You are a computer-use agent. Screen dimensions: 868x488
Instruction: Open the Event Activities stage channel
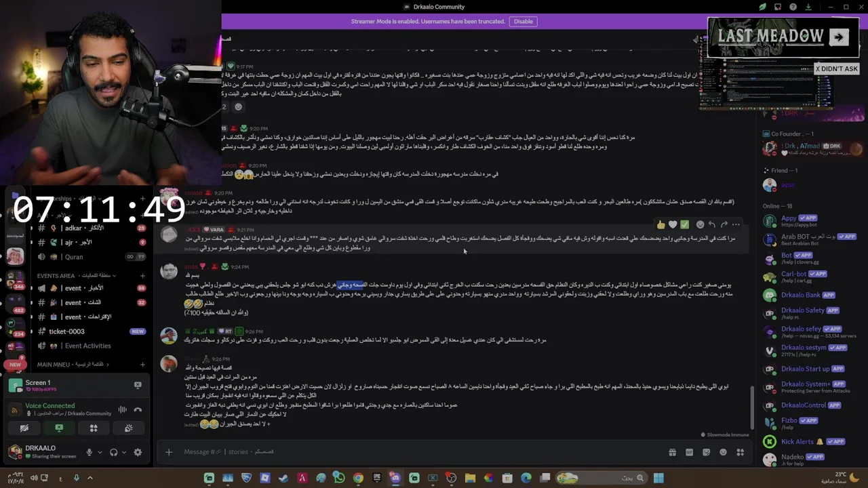[92, 346]
